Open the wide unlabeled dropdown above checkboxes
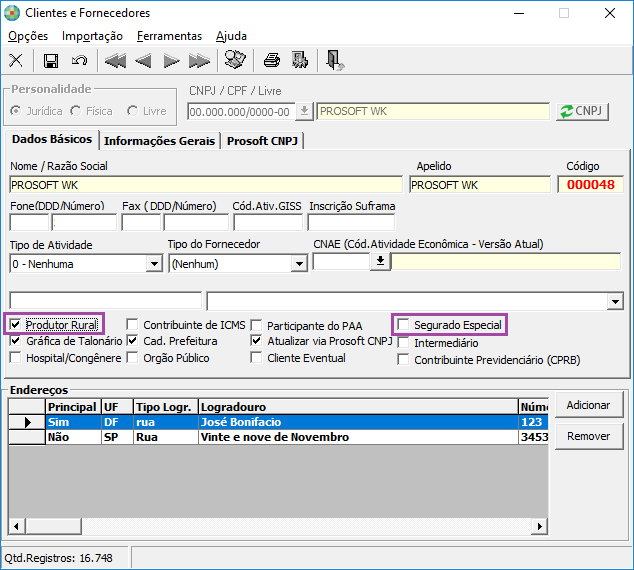 point(615,302)
